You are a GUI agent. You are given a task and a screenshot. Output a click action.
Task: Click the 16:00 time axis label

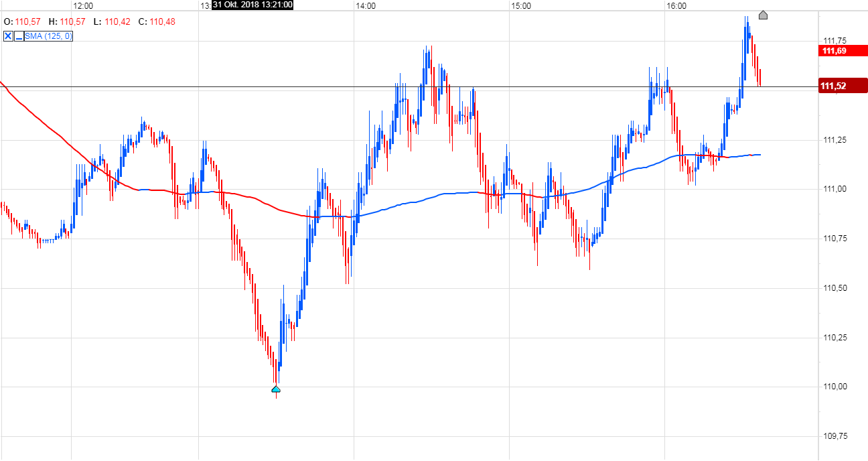pyautogui.click(x=677, y=5)
